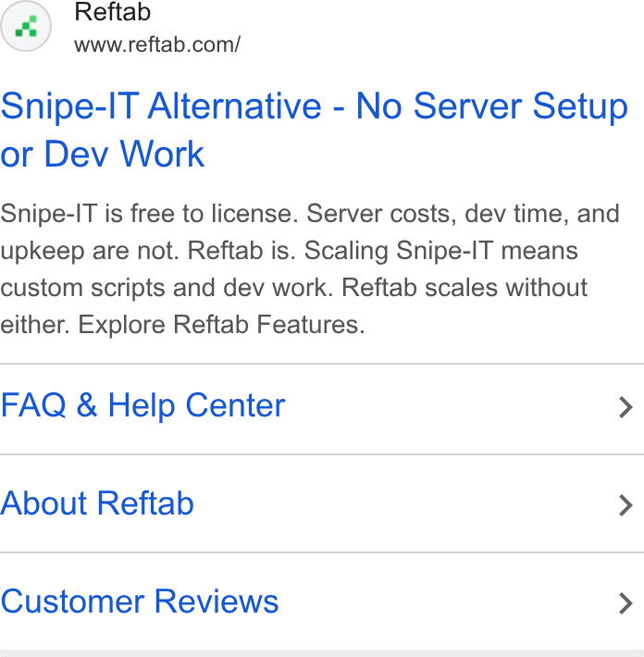Click the chevron beside About Reftab
This screenshot has height=657, width=644.
(x=625, y=505)
